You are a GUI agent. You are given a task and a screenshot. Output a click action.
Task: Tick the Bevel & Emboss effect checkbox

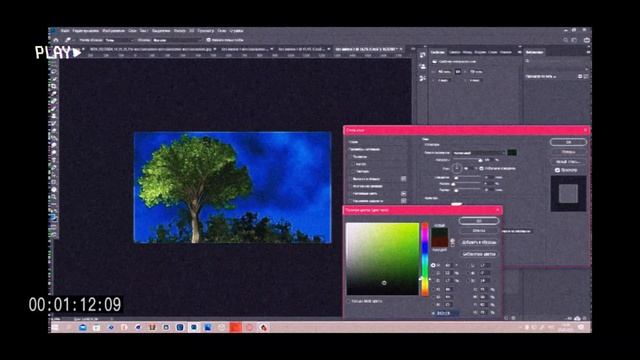pos(350,157)
